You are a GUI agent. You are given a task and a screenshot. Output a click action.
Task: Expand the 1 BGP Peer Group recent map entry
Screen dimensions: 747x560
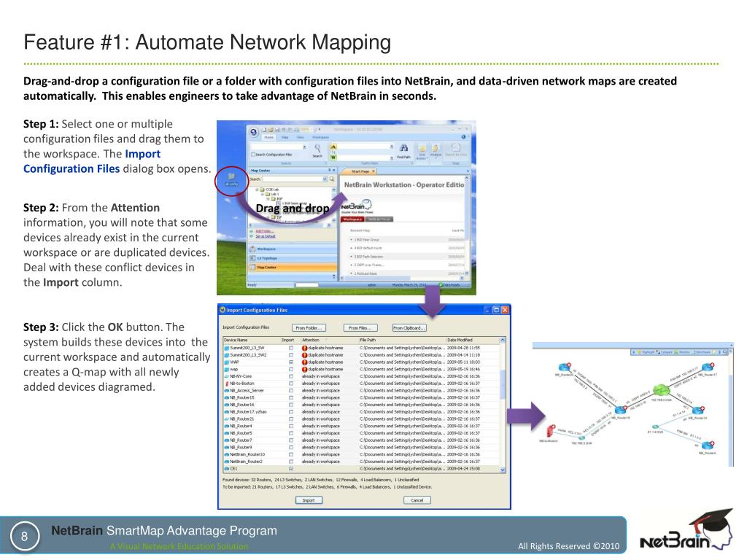click(x=351, y=239)
